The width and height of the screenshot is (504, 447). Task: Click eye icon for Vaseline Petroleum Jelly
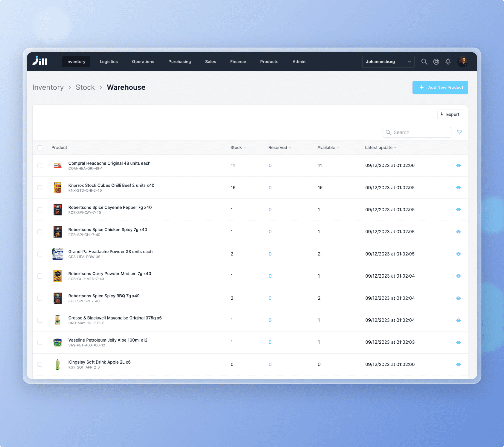tap(458, 342)
